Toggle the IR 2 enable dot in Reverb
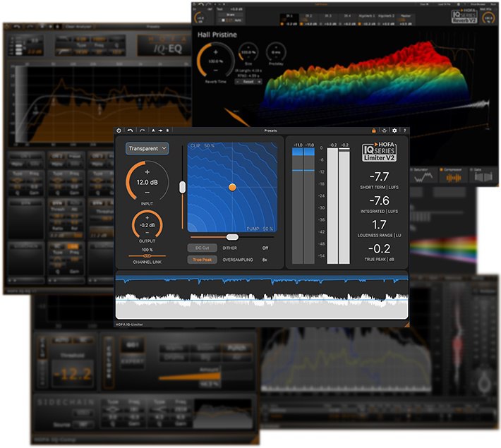The width and height of the screenshot is (501, 448). [301, 24]
